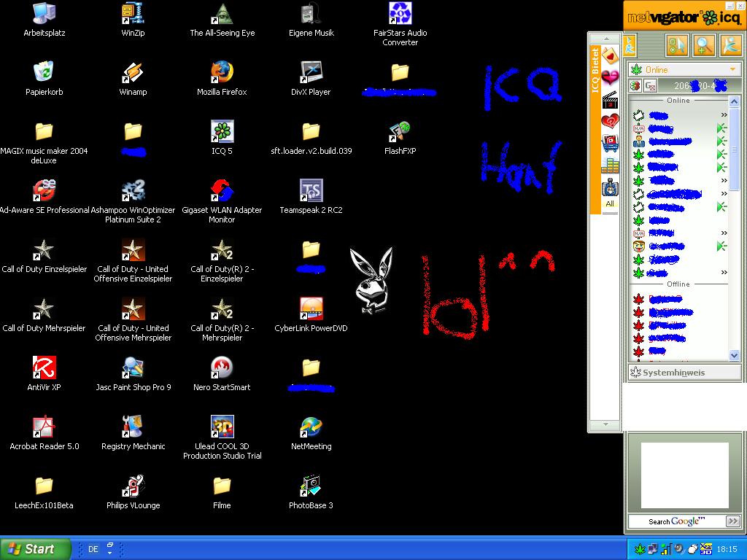This screenshot has height=560, width=747.
Task: Select the Call of Duty Einzelspieler shortcut
Action: 44,256
